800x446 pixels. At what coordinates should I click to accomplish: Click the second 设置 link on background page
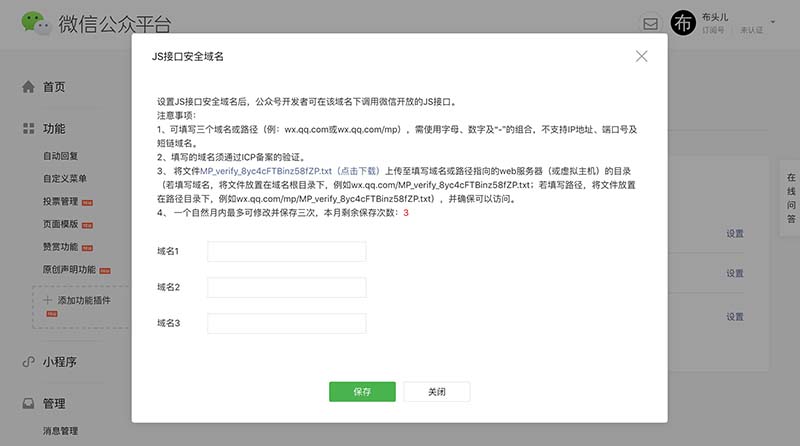coord(735,274)
